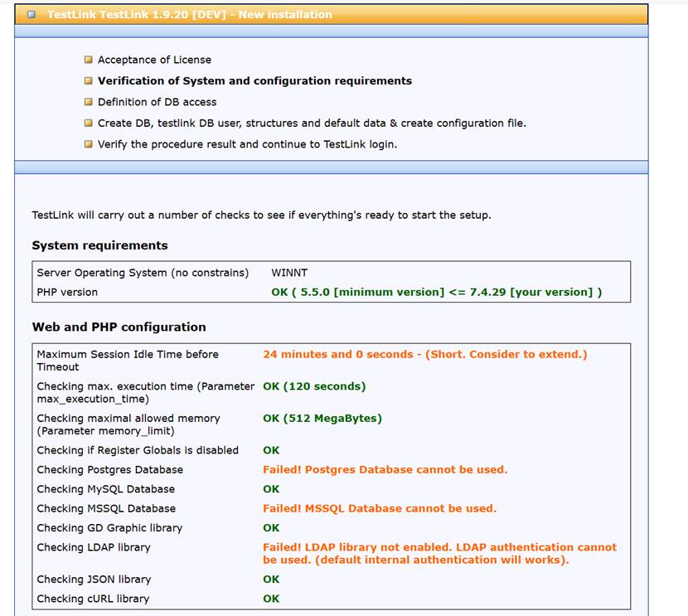Image resolution: width=688 pixels, height=616 pixels.
Task: Click the Checking Postgres Database label
Action: 109,469
